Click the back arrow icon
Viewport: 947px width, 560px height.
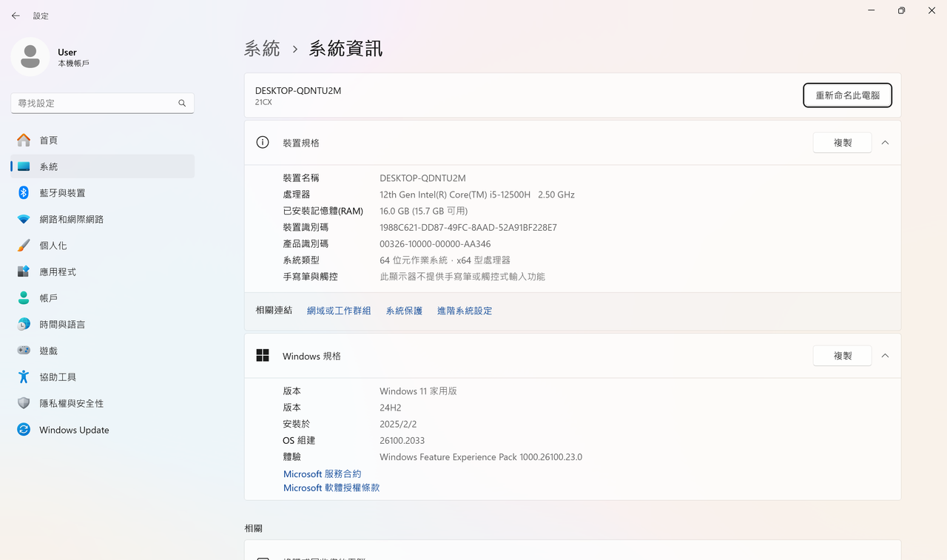tap(16, 16)
